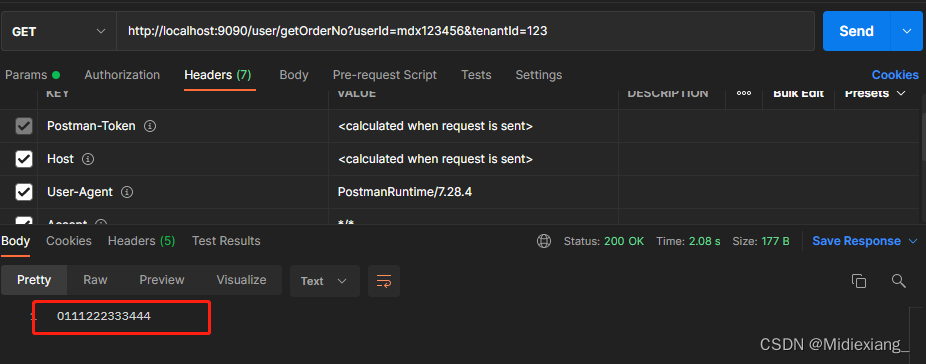Click the globe network icon by Status

(544, 241)
